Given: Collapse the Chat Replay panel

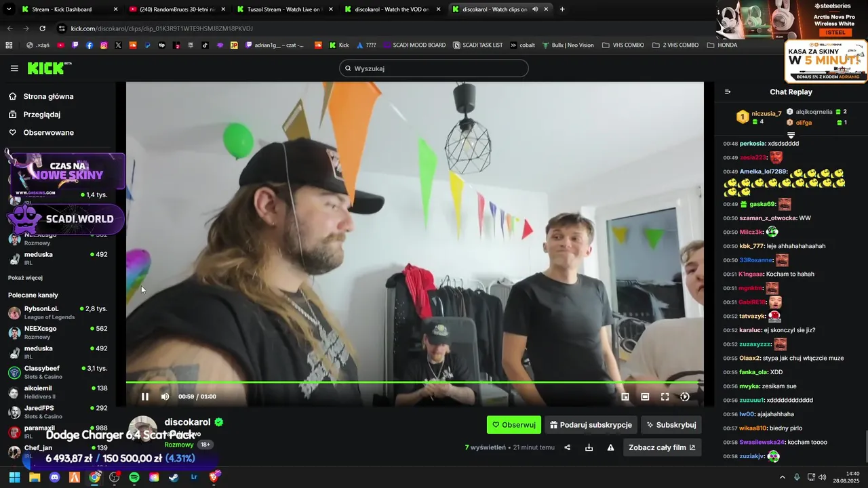Looking at the screenshot, I should 728,92.
